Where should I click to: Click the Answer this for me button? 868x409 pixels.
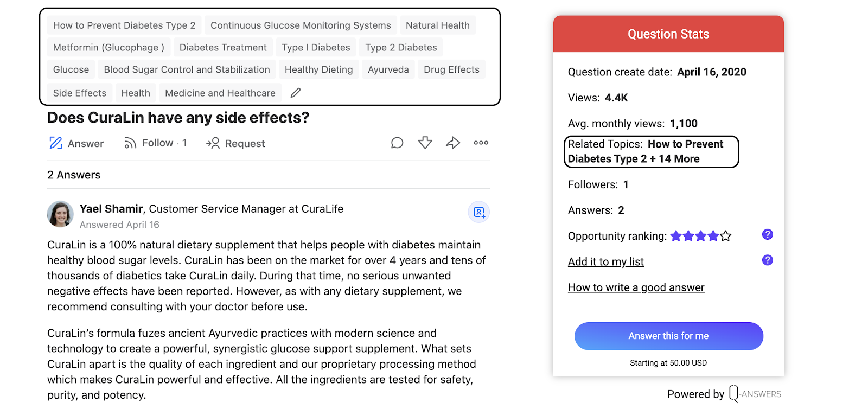click(x=669, y=336)
